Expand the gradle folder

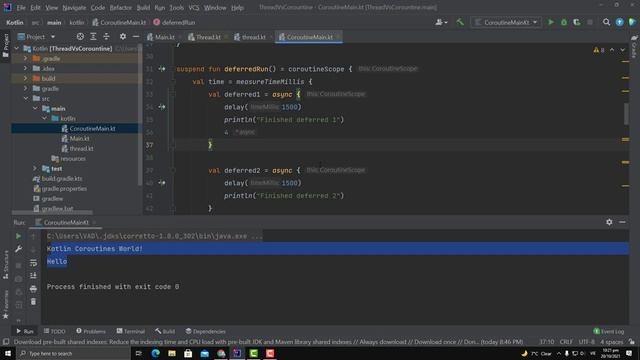tap(26, 88)
